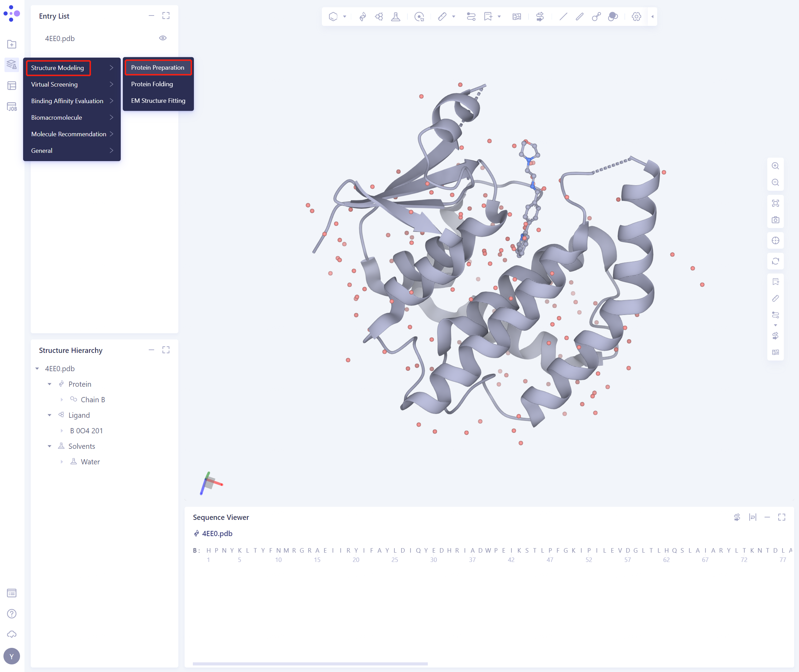Expand the Chain B tree item
799x672 pixels.
[62, 399]
